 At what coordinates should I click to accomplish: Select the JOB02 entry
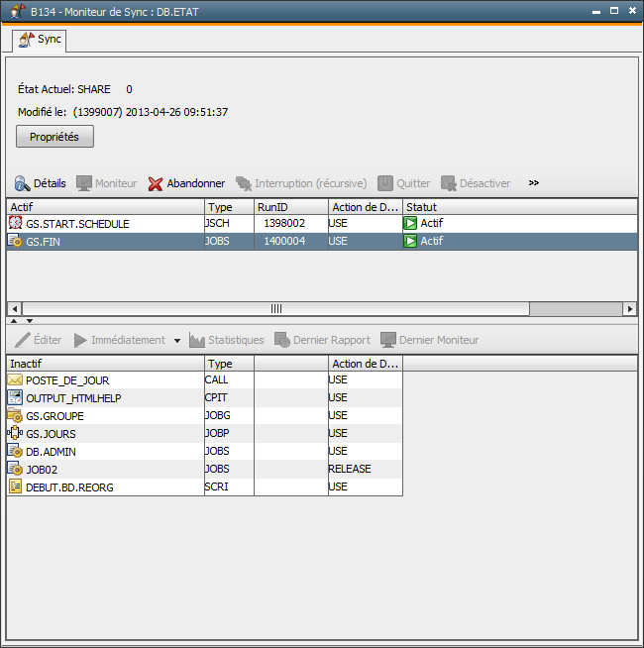42,470
